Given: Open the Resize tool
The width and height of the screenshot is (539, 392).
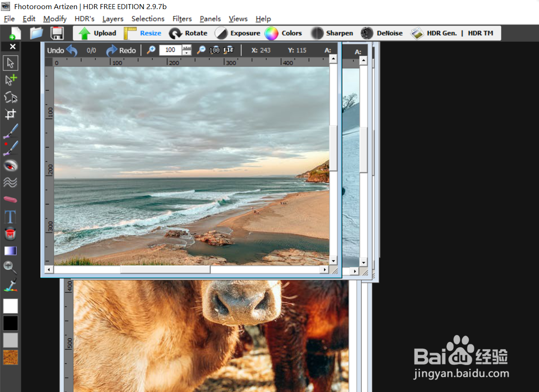Looking at the screenshot, I should [x=143, y=33].
